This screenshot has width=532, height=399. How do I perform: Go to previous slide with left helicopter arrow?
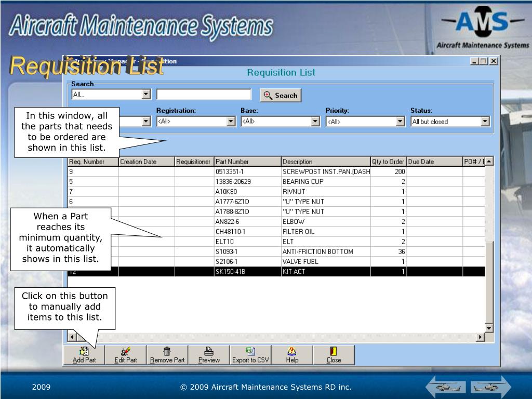coord(446,387)
